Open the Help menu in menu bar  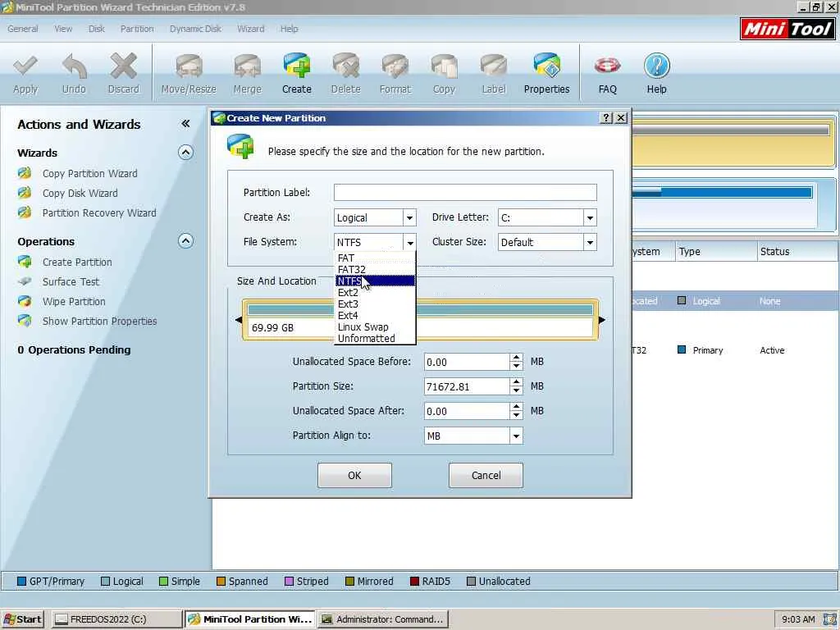pos(290,29)
